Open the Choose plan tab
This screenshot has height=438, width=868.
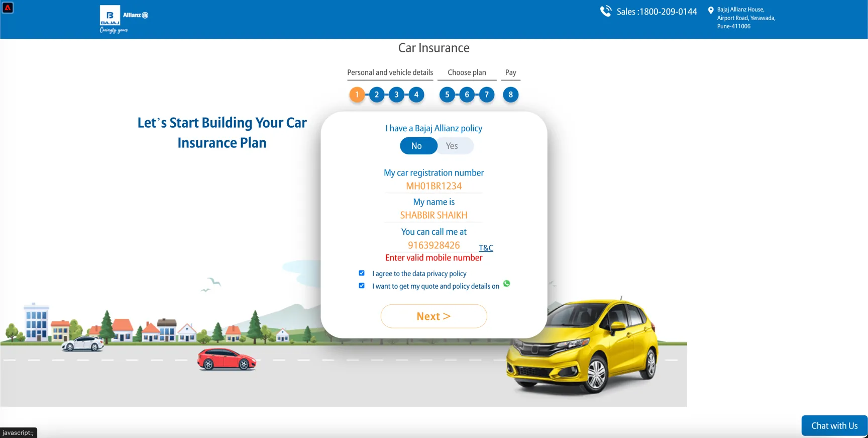click(x=467, y=73)
